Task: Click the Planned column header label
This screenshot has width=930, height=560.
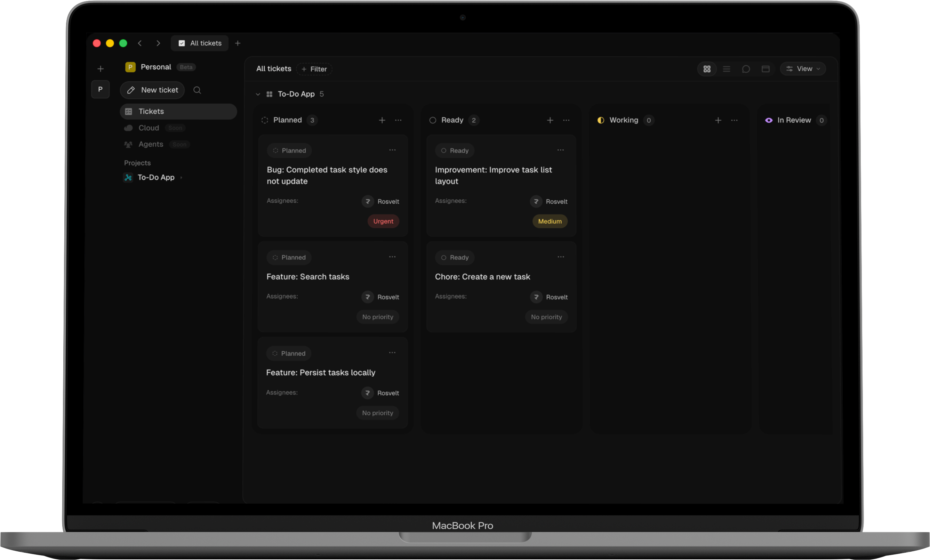Action: click(x=288, y=120)
